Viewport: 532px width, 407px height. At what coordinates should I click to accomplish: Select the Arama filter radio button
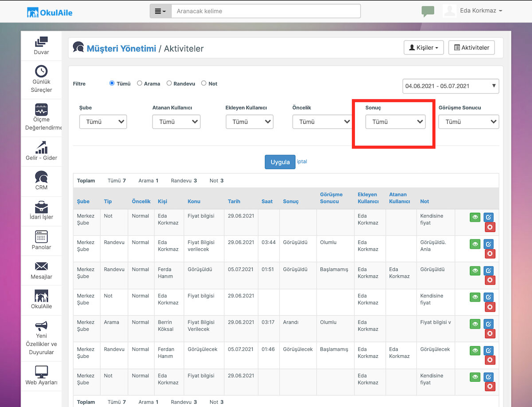[x=140, y=83]
